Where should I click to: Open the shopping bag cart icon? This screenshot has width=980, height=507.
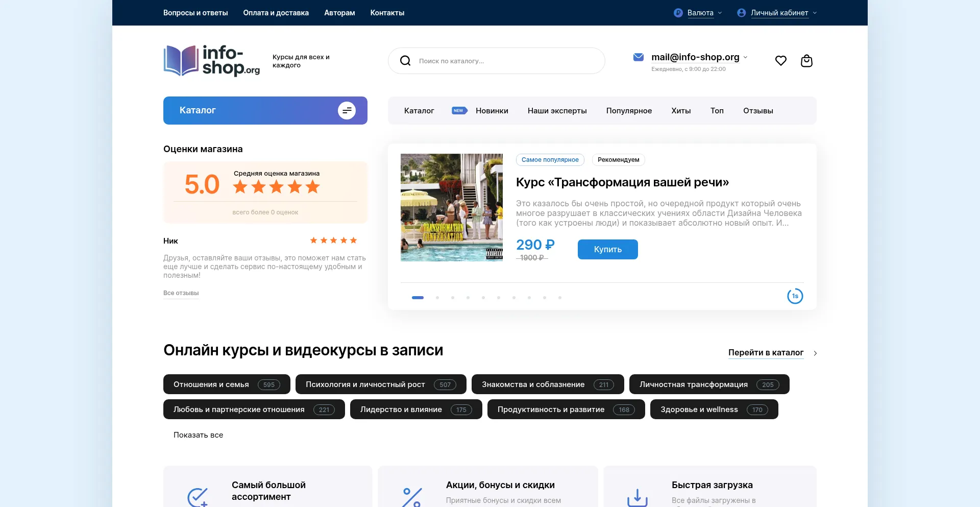coord(806,61)
